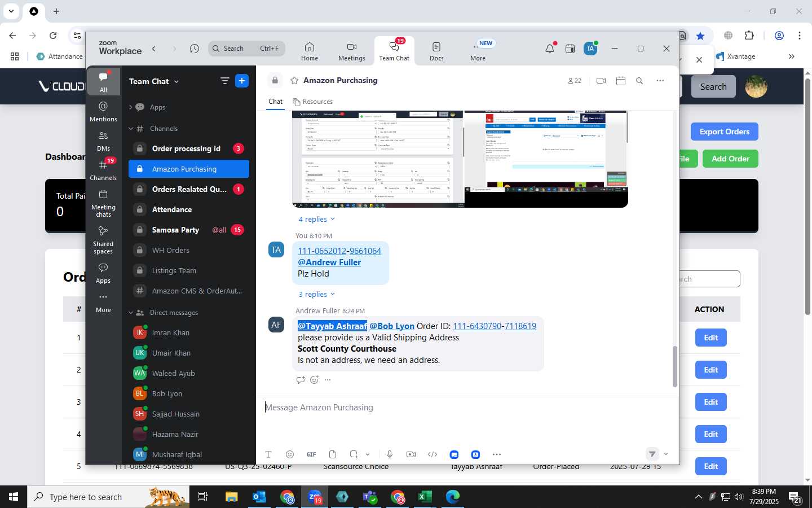Open Waleed Ayub direct message
Screen dimensions: 812x508
click(x=189, y=373)
